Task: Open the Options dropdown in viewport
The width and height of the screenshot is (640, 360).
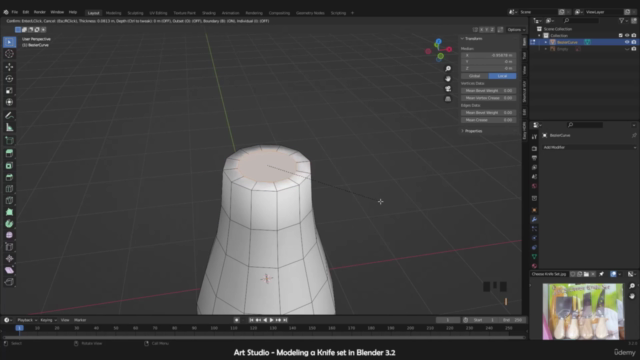Action: pos(516,30)
